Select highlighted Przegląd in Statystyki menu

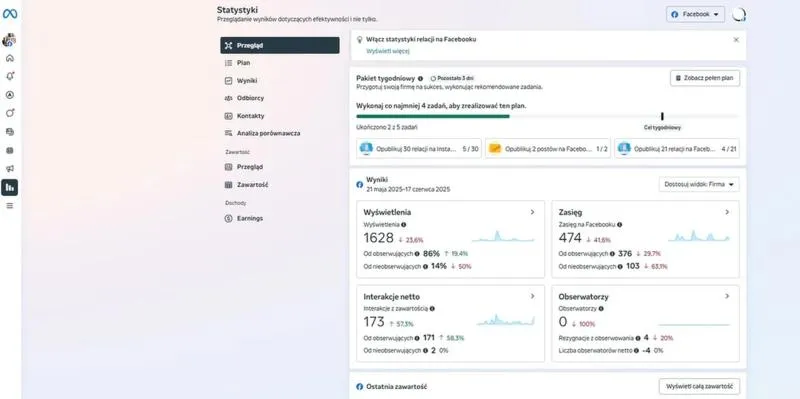(280, 45)
